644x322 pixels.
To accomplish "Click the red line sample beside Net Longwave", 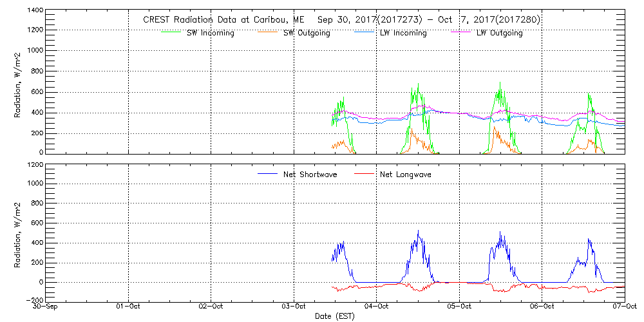I will [x=364, y=174].
